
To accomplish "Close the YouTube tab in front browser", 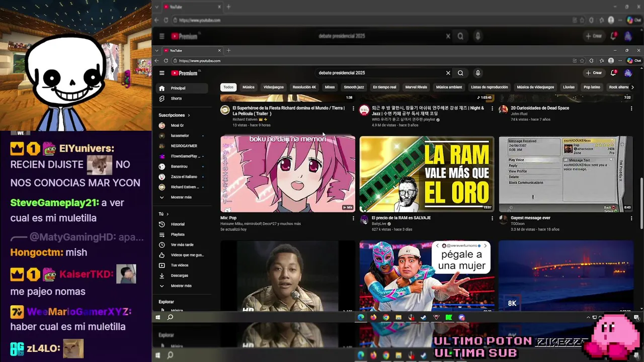I will [219, 50].
